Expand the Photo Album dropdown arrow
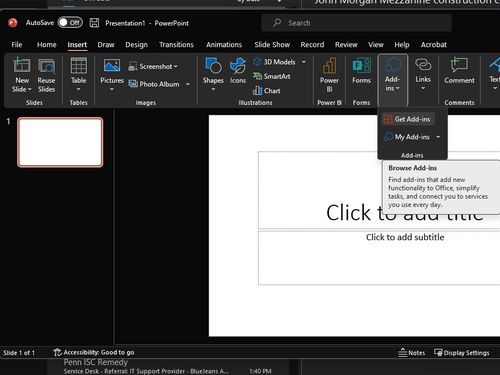This screenshot has width=500, height=375. [x=188, y=84]
